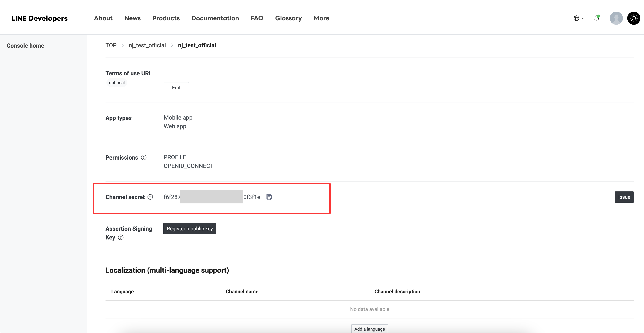
Task: Go to the LINE Developers home logo
Action: 39,18
